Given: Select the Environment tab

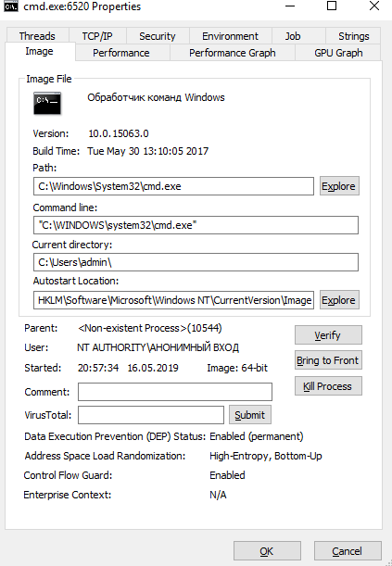Looking at the screenshot, I should pyautogui.click(x=231, y=36).
